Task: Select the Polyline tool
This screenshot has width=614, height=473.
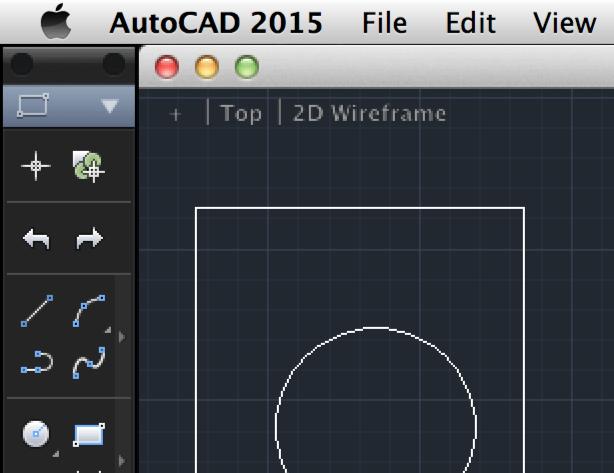Action: (x=37, y=362)
